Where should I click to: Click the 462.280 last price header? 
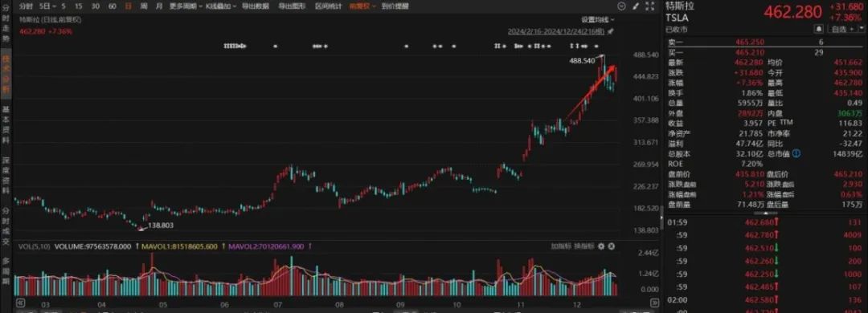click(x=793, y=12)
